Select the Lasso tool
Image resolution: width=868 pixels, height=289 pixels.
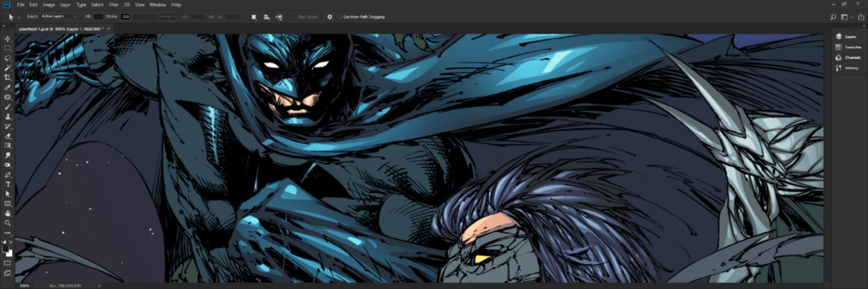click(8, 58)
